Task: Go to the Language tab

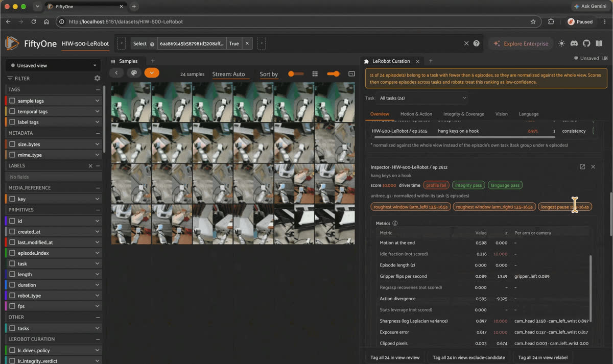Action: [529, 114]
